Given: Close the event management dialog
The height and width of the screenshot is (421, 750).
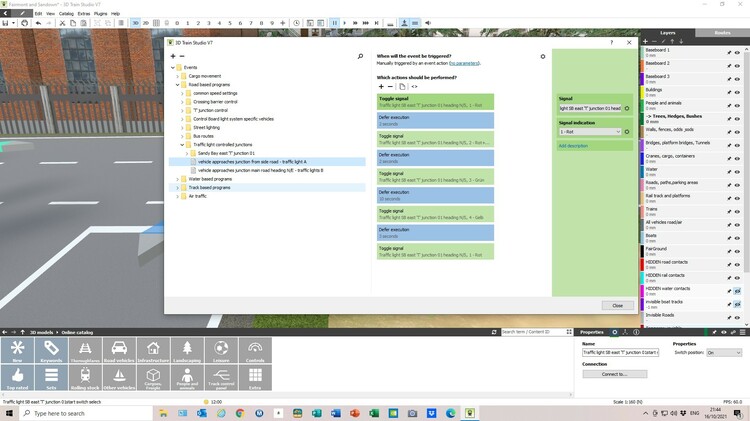Looking at the screenshot, I should click(x=618, y=305).
